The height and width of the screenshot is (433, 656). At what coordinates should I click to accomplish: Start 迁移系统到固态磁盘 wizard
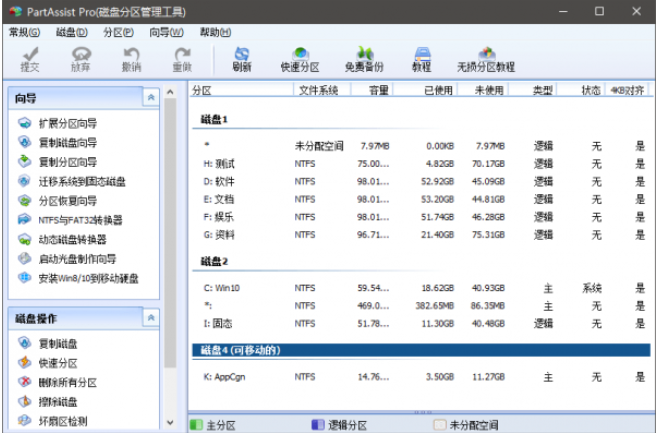click(72, 181)
